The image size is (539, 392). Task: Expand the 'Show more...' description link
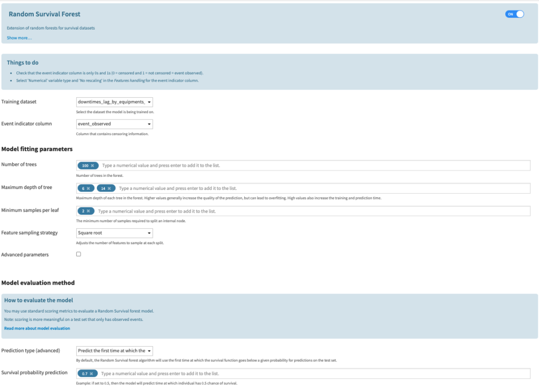click(x=19, y=38)
